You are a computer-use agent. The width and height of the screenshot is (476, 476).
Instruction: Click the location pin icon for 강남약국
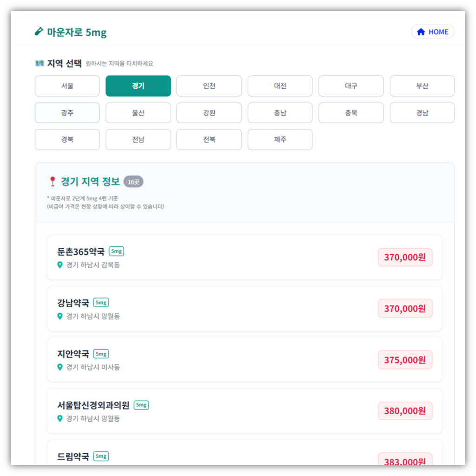(60, 316)
